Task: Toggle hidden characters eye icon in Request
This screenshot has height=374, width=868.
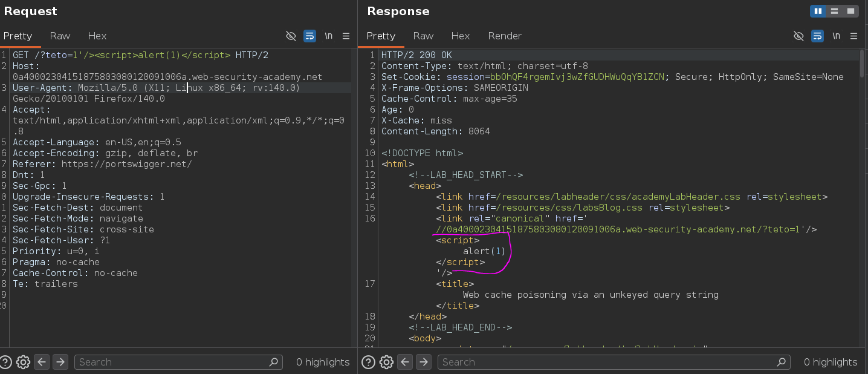Action: [291, 36]
